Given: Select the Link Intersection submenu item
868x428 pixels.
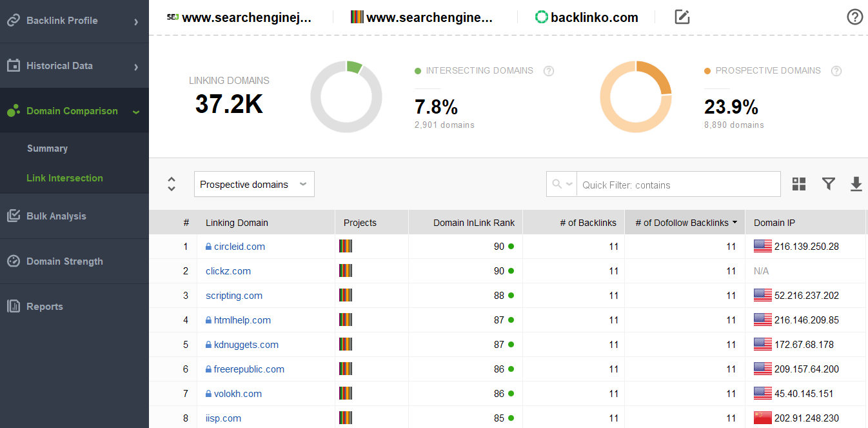Looking at the screenshot, I should 64,178.
